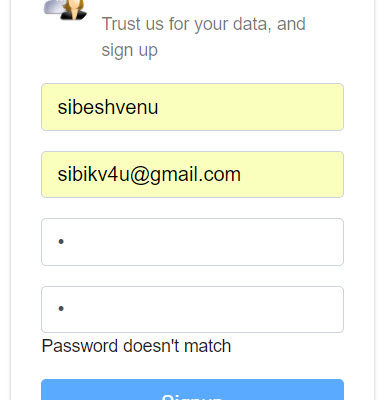This screenshot has width=384, height=400.
Task: Click the masked dot in the confirm password field
Action: coord(61,309)
